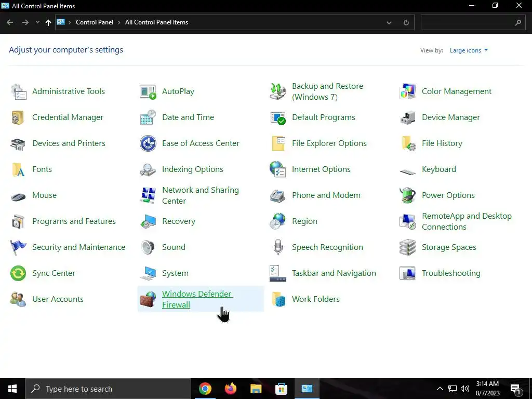Click the taskbar search field

(x=108, y=389)
